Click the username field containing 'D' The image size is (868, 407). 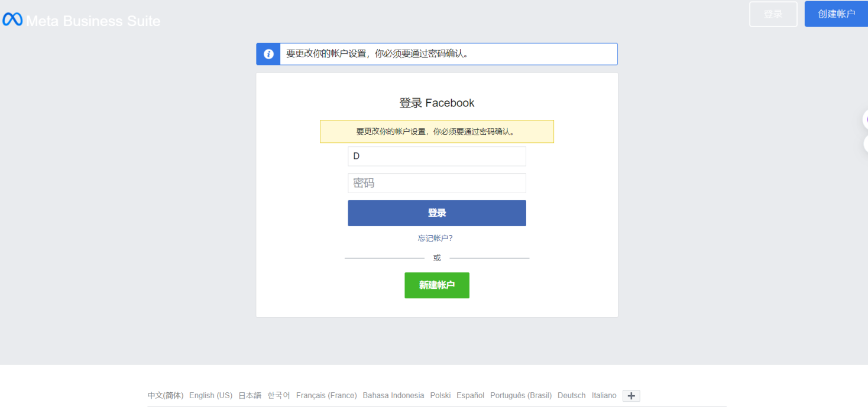436,156
